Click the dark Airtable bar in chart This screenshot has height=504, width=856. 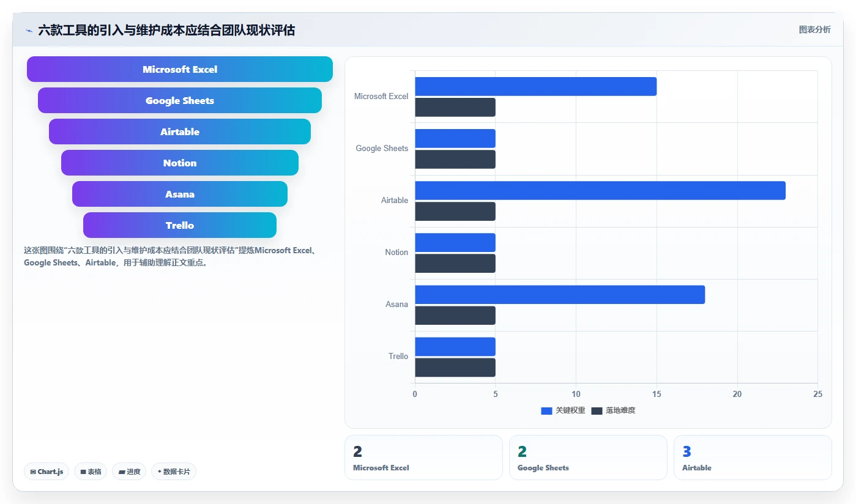(x=455, y=211)
